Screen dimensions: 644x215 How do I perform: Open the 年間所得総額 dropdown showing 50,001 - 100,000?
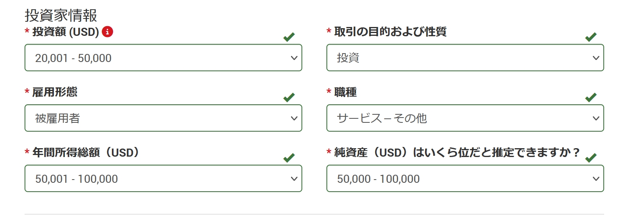click(x=163, y=178)
